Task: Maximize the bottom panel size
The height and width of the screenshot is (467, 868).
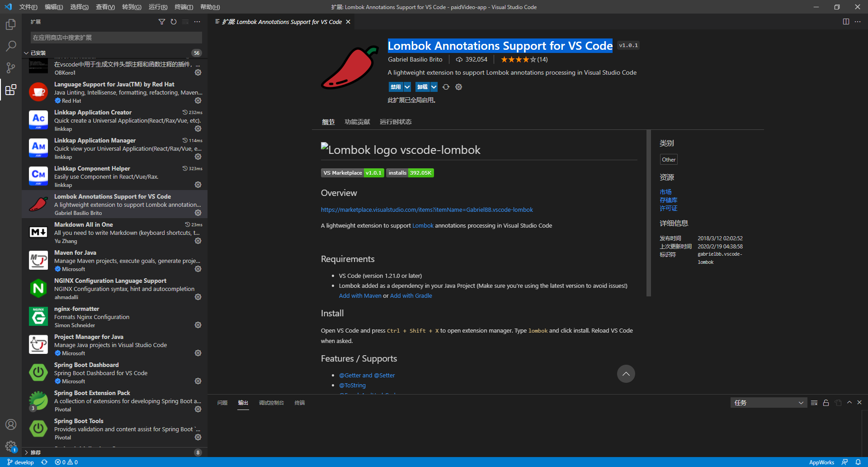Action: [x=849, y=403]
